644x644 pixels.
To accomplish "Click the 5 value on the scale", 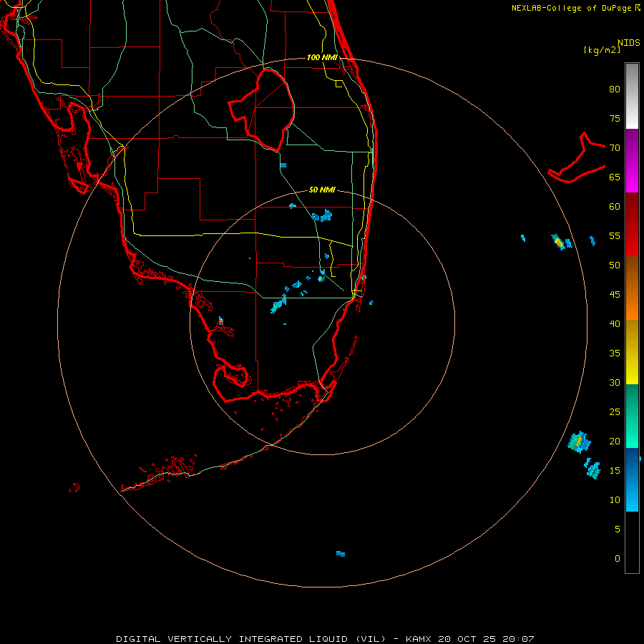I will pos(618,530).
